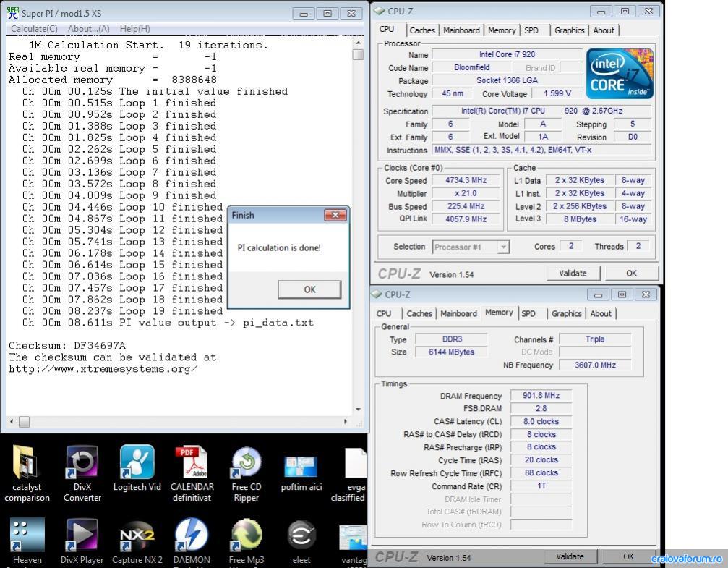Switch to Mainboard tab in upper CPU-Z
The width and height of the screenshot is (728, 568).
pos(461,30)
